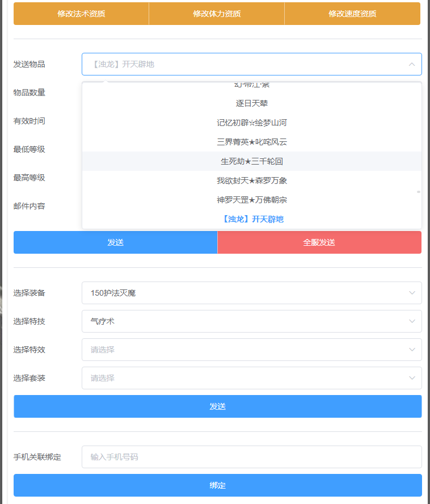This screenshot has height=504, width=430.
Task: Click red 全服发送 button
Action: coord(319,242)
